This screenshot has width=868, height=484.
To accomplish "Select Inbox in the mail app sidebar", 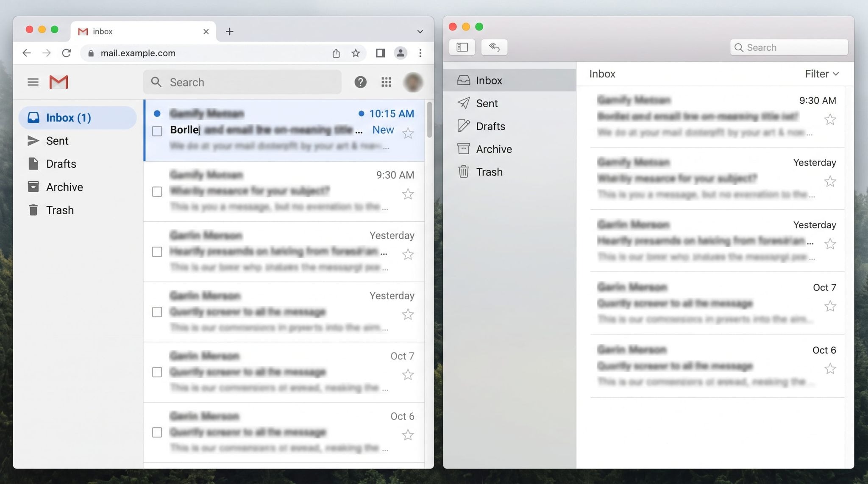I will pos(509,80).
